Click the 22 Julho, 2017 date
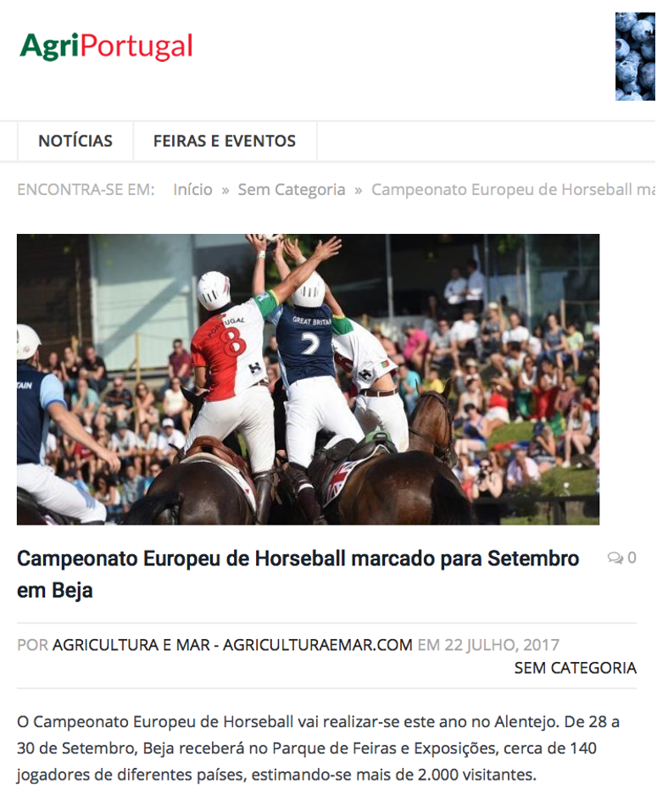Image resolution: width=657 pixels, height=812 pixels. click(502, 645)
